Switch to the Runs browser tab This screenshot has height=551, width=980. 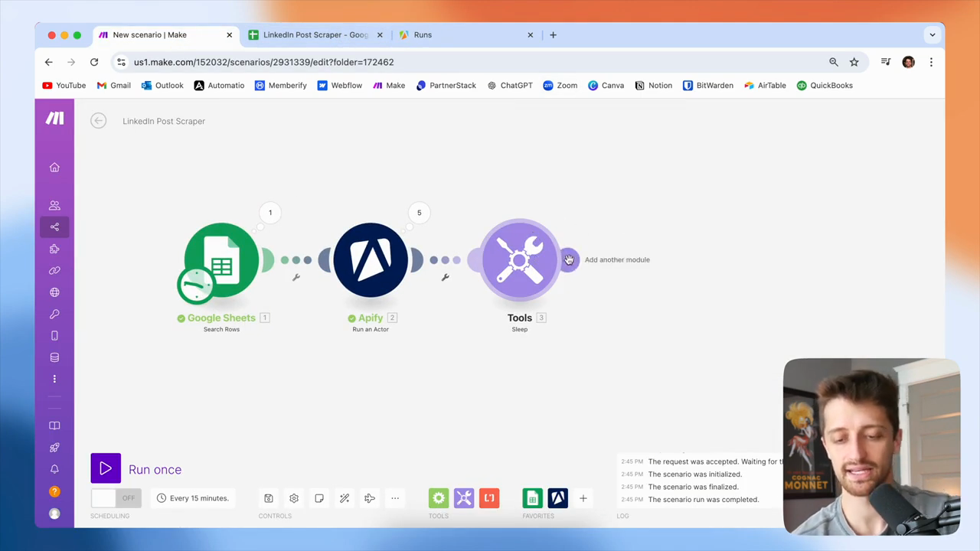tap(466, 34)
